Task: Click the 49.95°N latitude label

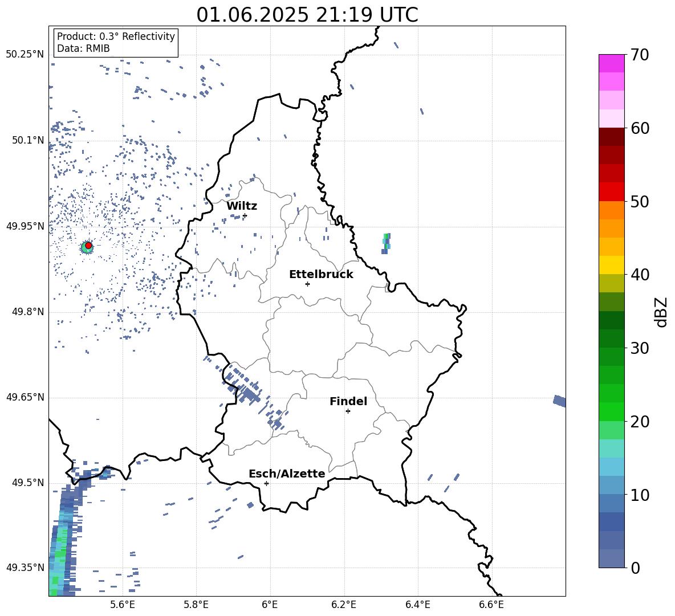Action: (x=25, y=226)
